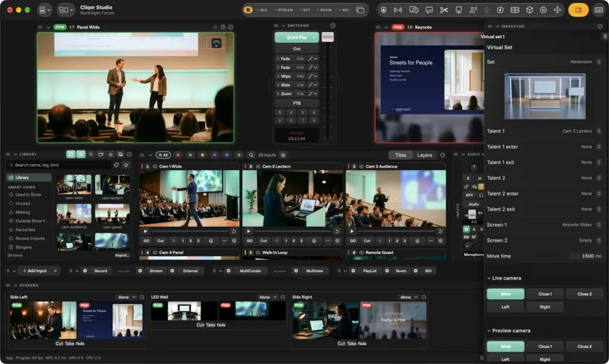Click the FTB button in Switcher
Screen dimensions: 609x364
pos(297,103)
